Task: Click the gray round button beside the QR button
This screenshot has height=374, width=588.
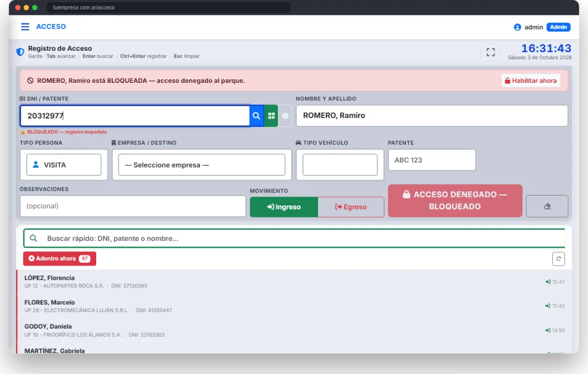Action: point(285,115)
